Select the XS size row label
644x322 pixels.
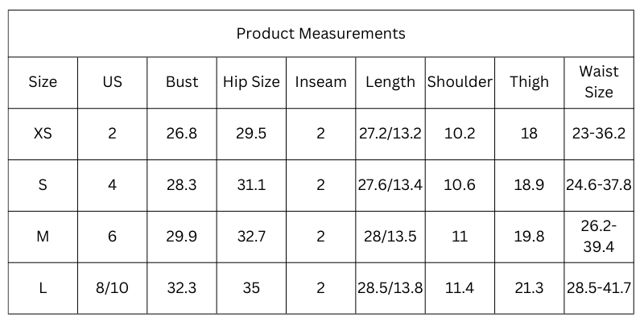[43, 134]
